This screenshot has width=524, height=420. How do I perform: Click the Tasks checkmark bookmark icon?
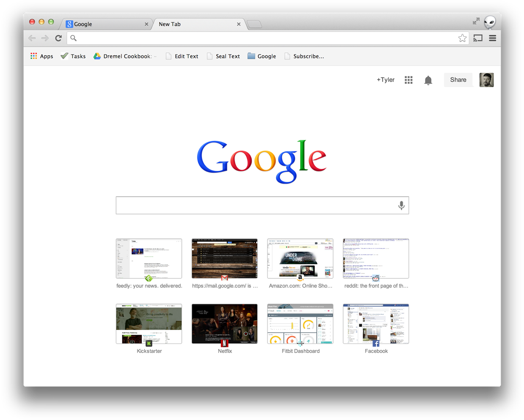65,56
